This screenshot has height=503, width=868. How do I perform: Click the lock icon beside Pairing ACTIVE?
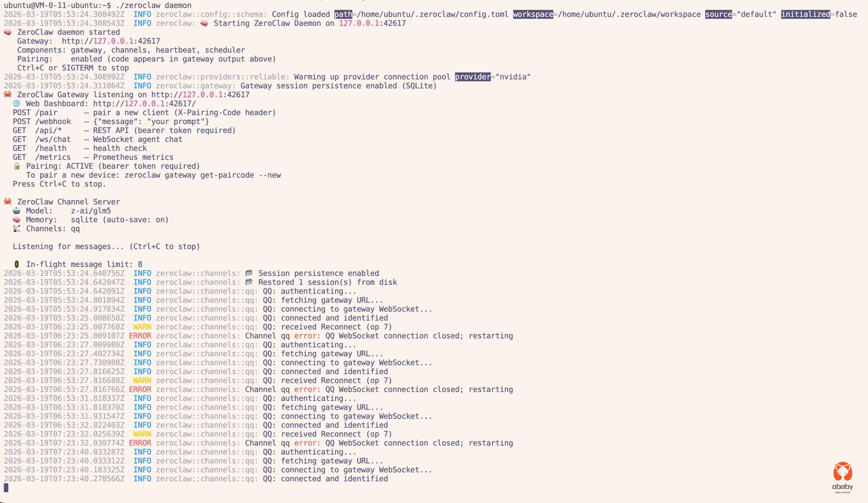17,166
